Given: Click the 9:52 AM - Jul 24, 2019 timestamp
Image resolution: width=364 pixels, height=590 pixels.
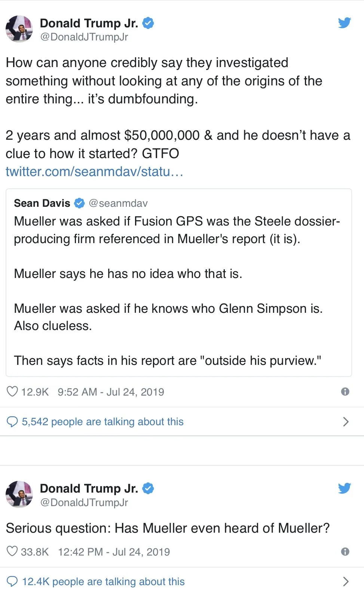Looking at the screenshot, I should coord(111,392).
